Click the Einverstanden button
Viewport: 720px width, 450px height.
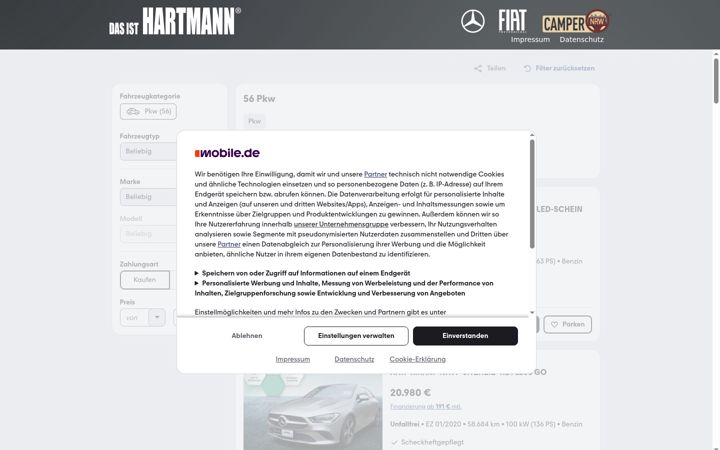pyautogui.click(x=465, y=336)
